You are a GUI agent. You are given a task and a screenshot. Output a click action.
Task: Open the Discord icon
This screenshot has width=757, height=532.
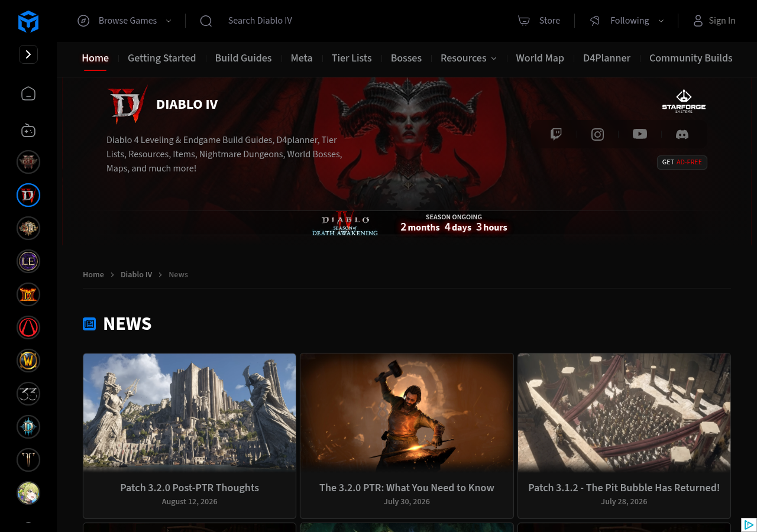click(x=682, y=134)
